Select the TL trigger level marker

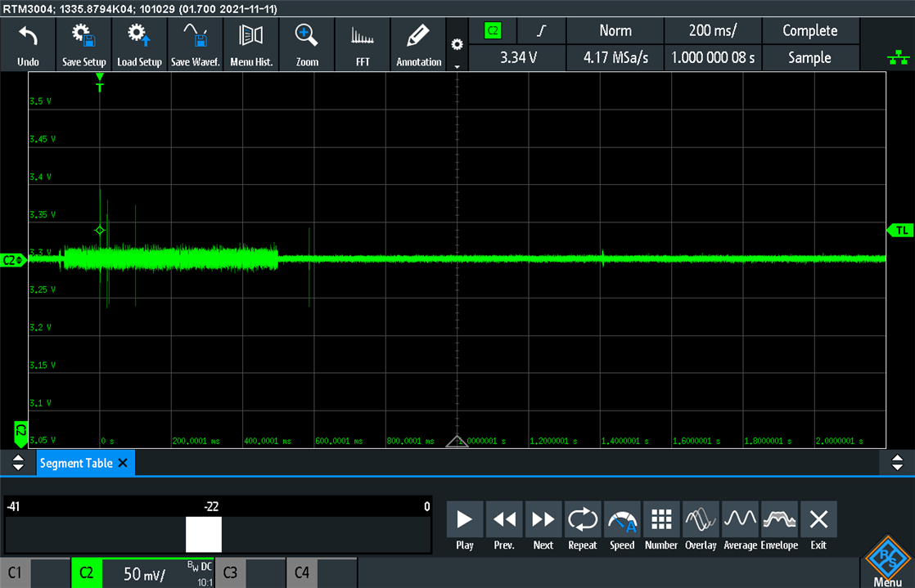click(899, 231)
